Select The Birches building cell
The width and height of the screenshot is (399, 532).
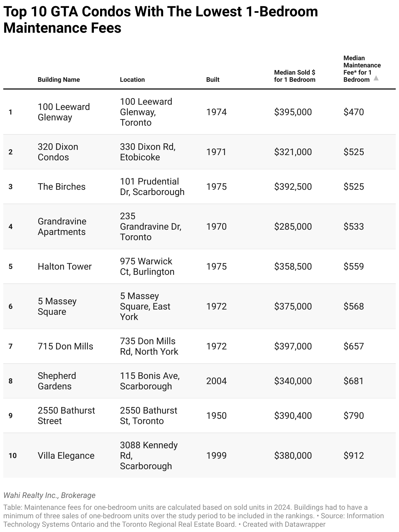[61, 186]
